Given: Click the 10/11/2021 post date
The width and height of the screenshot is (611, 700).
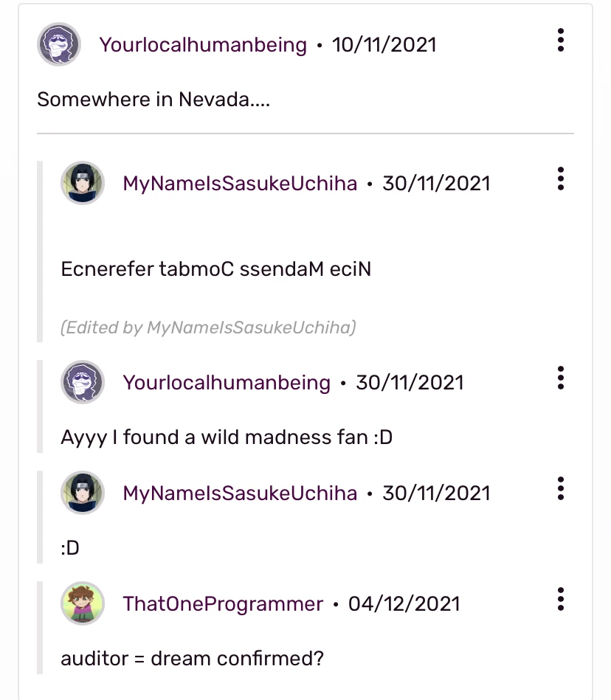Looking at the screenshot, I should (384, 45).
